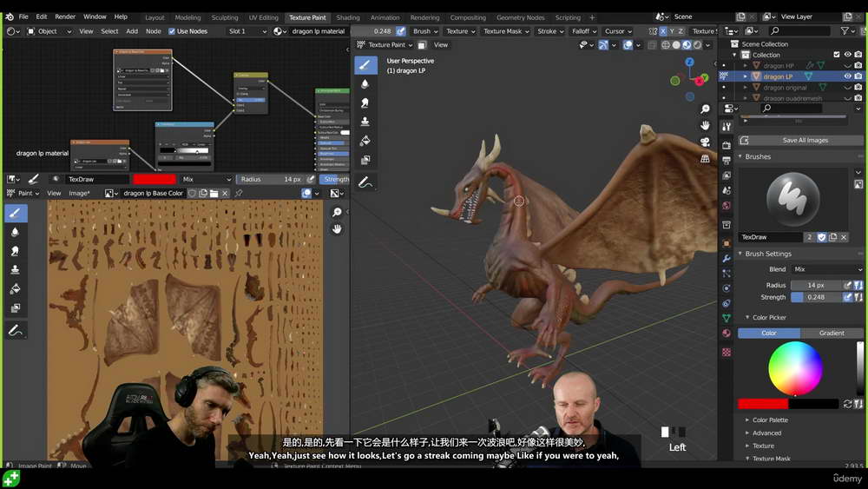The height and width of the screenshot is (489, 868).
Task: Open the Cursor dropdown
Action: [x=618, y=31]
